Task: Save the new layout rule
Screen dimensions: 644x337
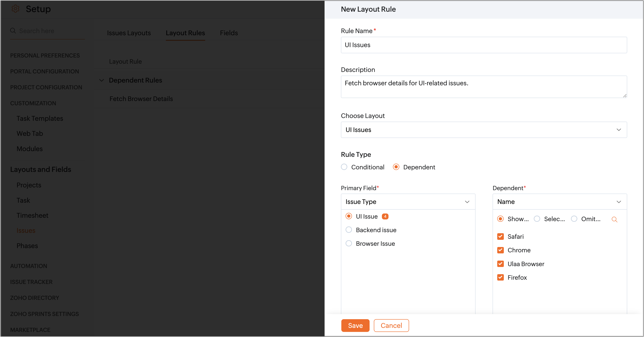Action: click(355, 326)
